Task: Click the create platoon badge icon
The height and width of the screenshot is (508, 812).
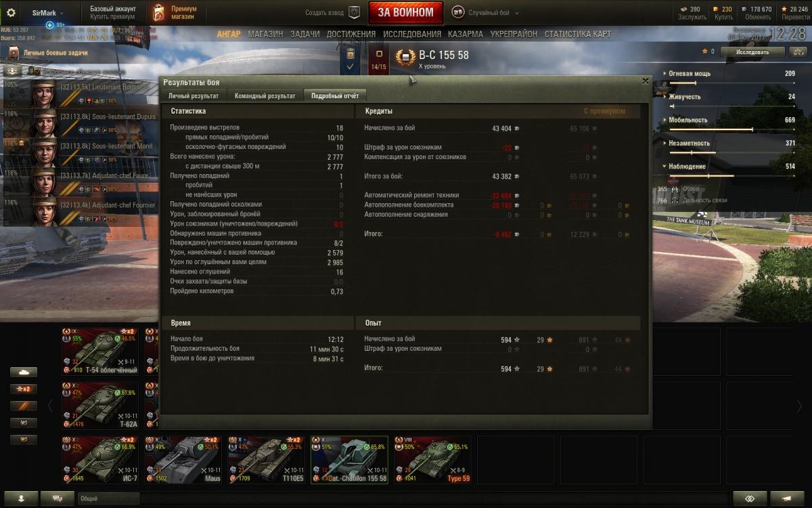Action: (x=354, y=12)
